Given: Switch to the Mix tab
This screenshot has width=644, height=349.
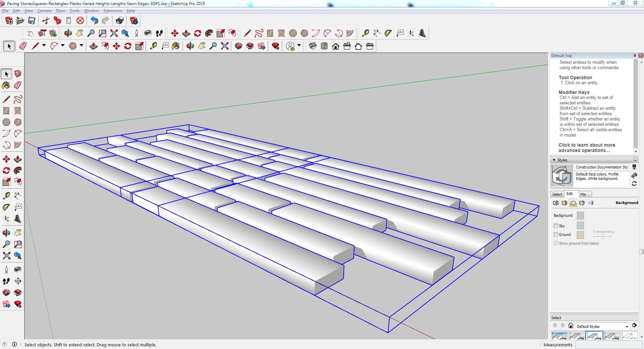Looking at the screenshot, I should point(583,194).
